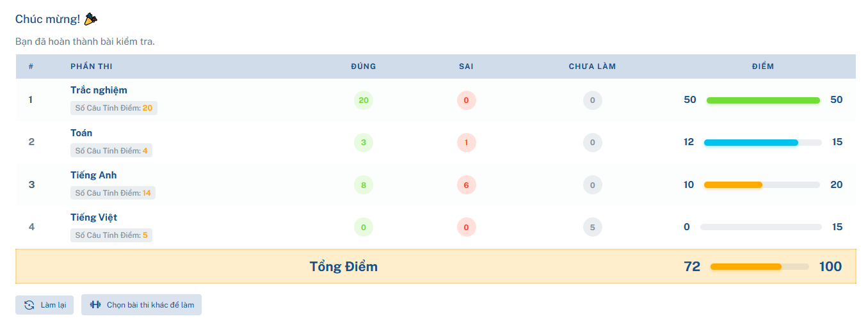
Task: Click red wrong badge showing 6
Action: [x=466, y=185]
